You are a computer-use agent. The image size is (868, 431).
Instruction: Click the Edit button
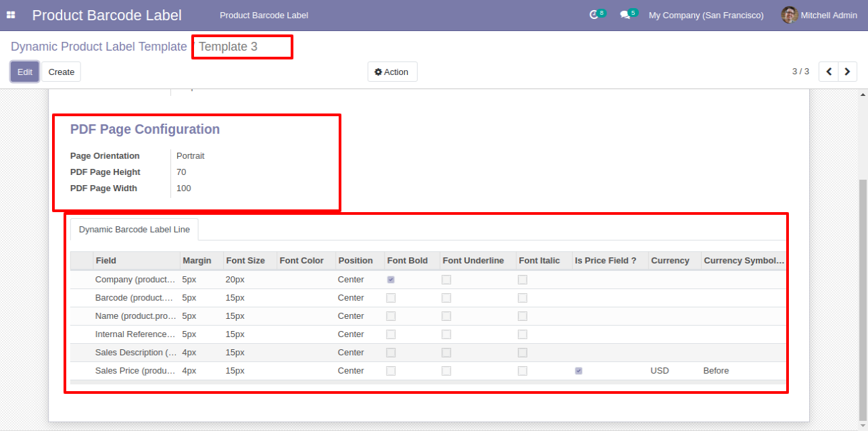25,72
